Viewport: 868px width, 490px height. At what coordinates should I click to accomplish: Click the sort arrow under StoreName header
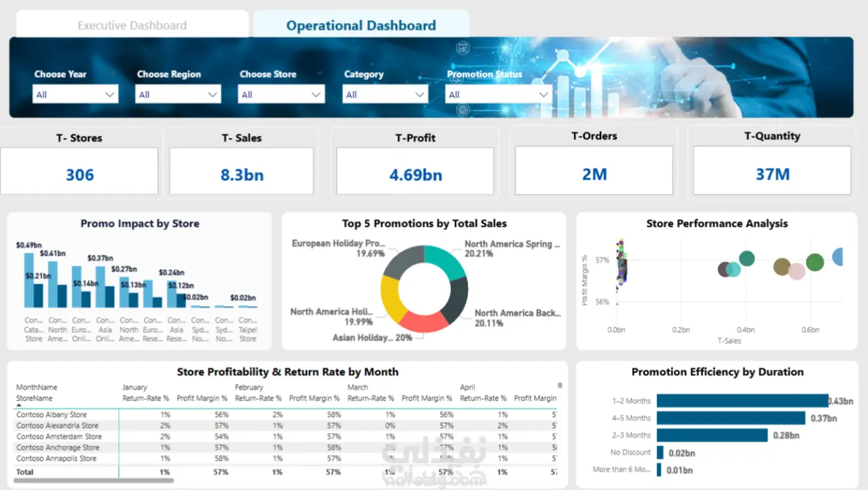tap(19, 405)
